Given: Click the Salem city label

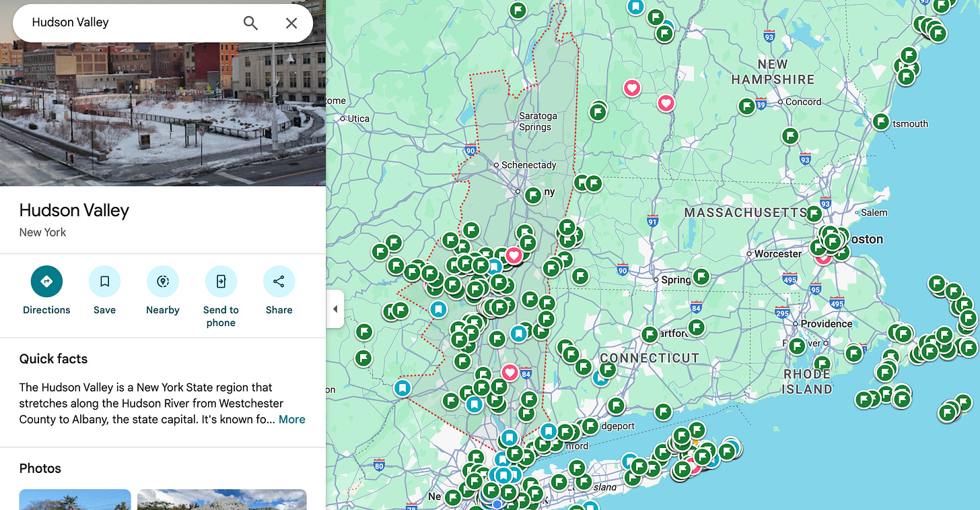Looking at the screenshot, I should pos(874,212).
